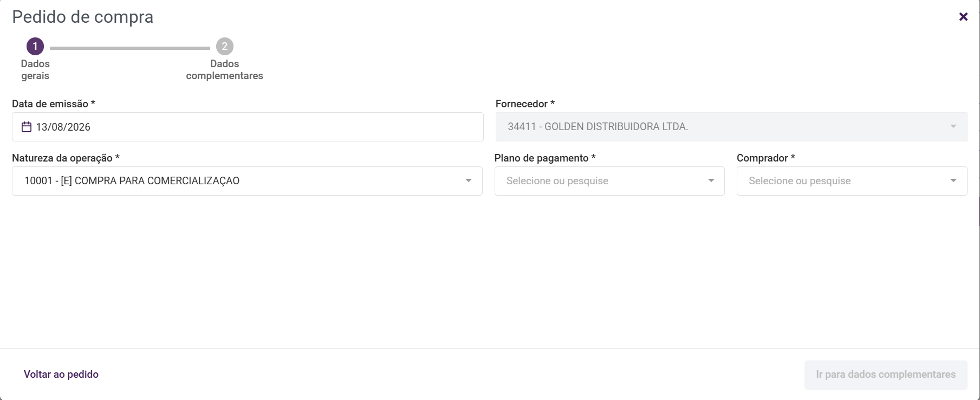Close the Pedido de compra dialog

[963, 17]
